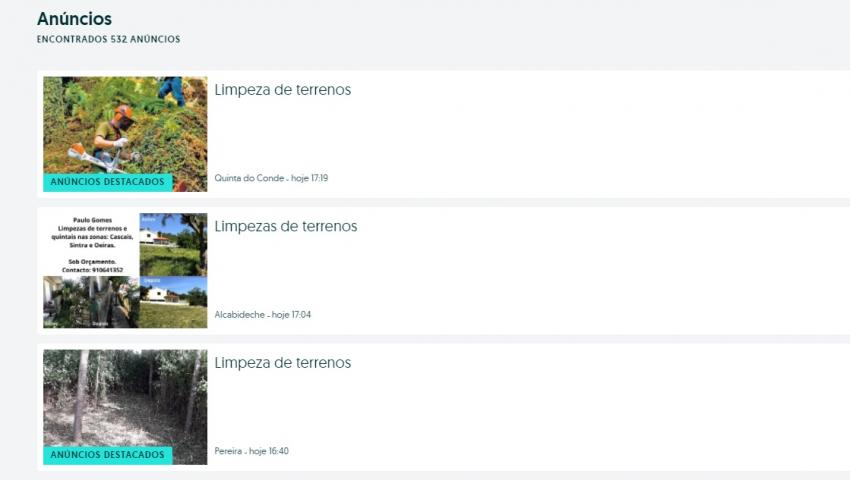The image size is (850, 480).
Task: Click the Paulo Gomes contact text panel
Action: coord(92,245)
